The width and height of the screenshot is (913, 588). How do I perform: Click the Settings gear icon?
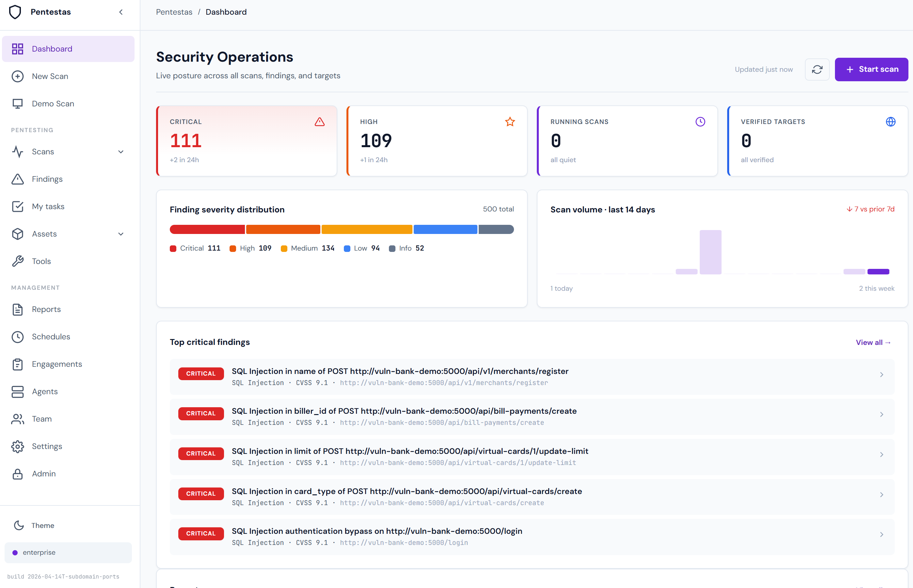tap(18, 446)
